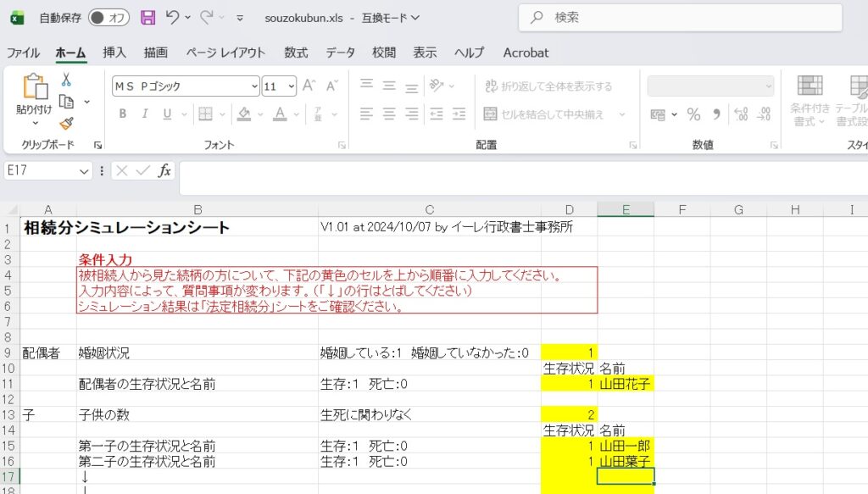
Task: Switch to the 挿入 (Insert) tab
Action: coord(114,53)
